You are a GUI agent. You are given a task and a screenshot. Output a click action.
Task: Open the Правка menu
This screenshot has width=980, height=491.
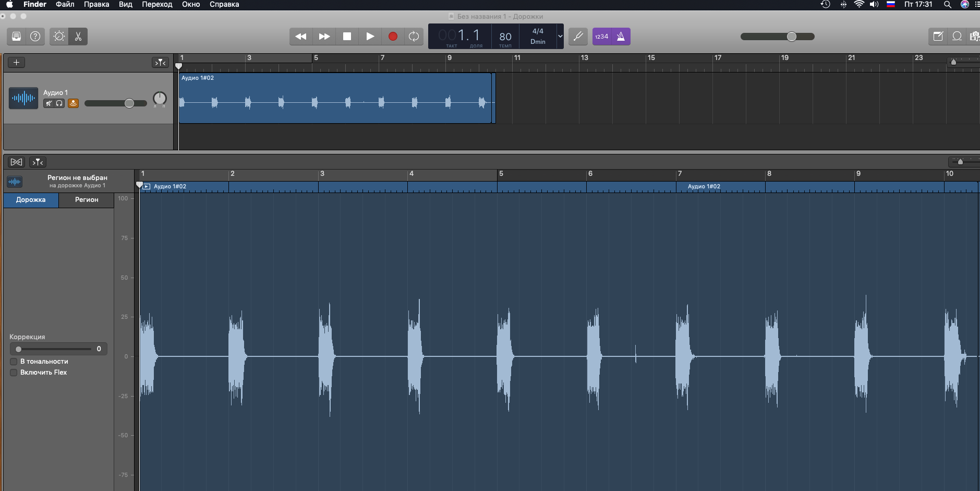[96, 4]
